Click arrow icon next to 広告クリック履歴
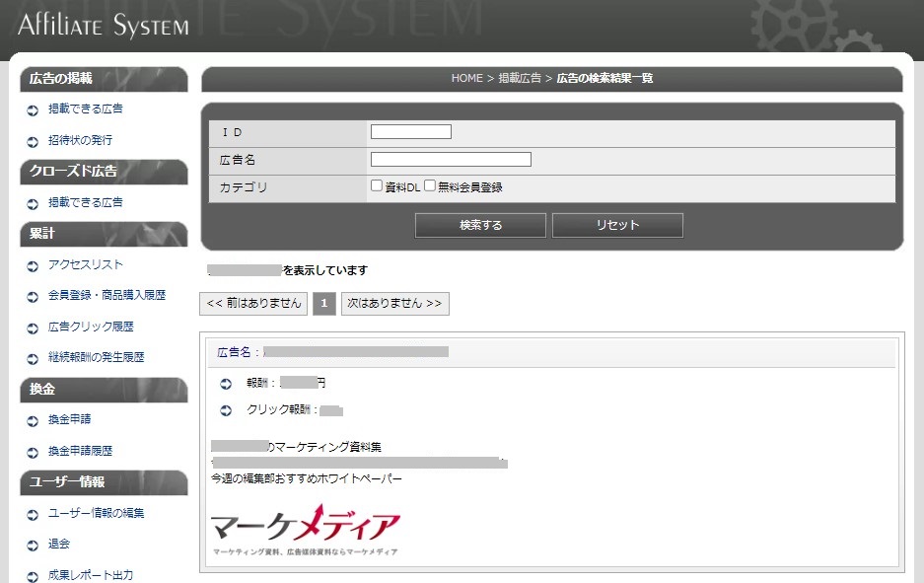This screenshot has height=583, width=924. tap(33, 328)
